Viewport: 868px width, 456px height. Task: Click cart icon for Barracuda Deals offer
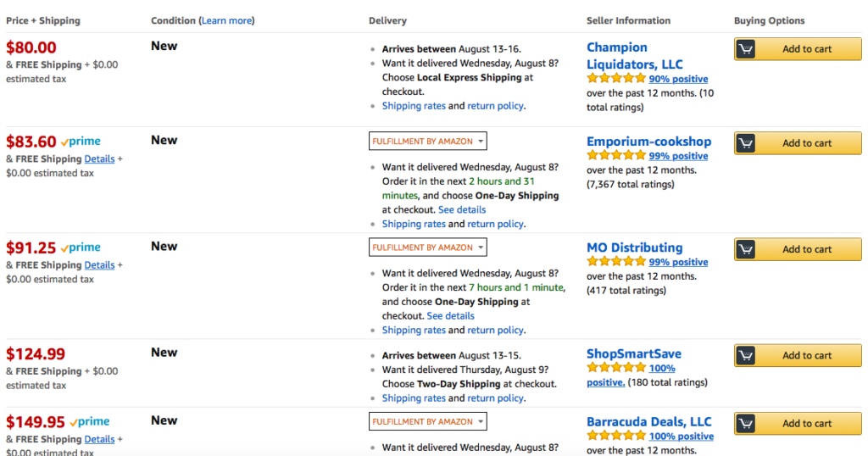point(745,423)
